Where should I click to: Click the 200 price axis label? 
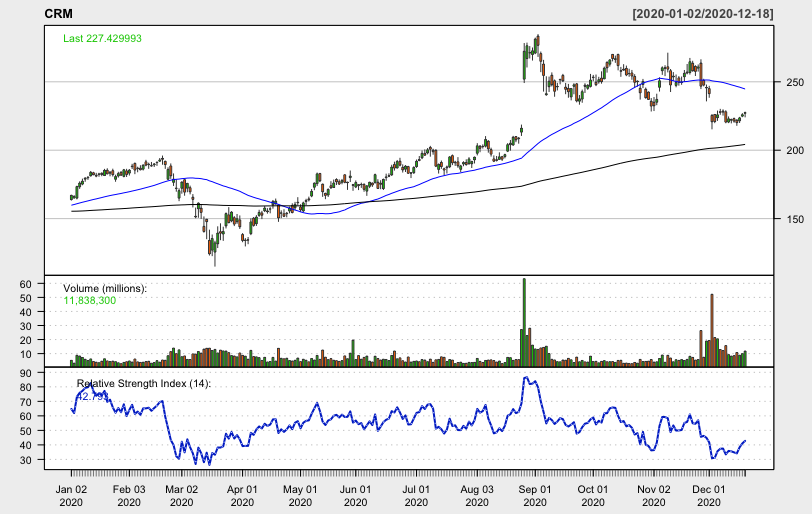pyautogui.click(x=795, y=151)
